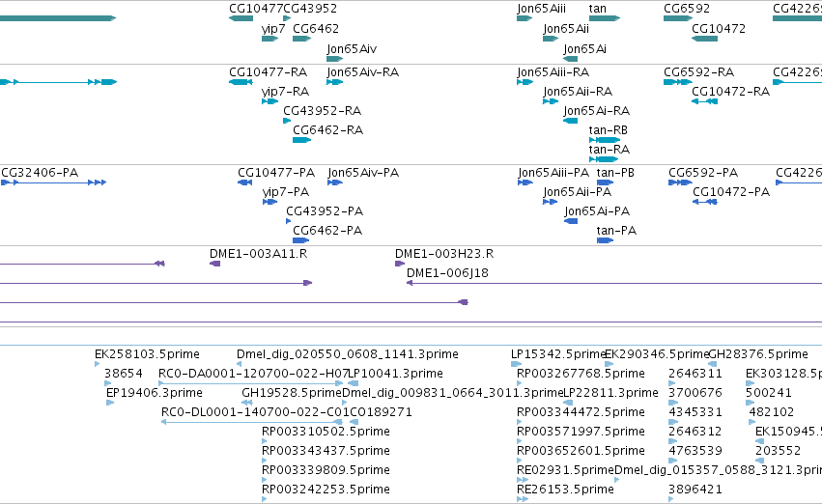Image resolution: width=822 pixels, height=504 pixels.
Task: Click the tan-PB protein label
Action: (x=615, y=173)
